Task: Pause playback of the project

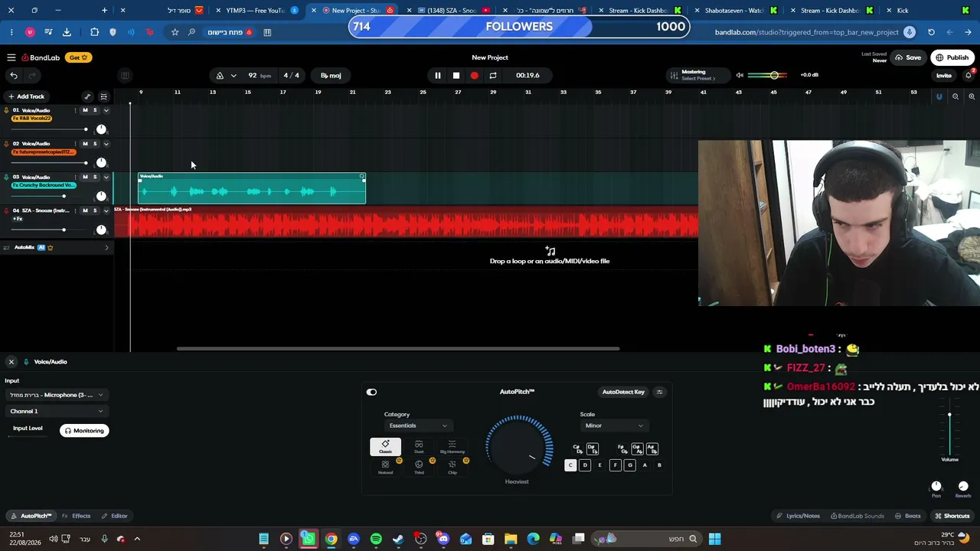Action: (437, 75)
